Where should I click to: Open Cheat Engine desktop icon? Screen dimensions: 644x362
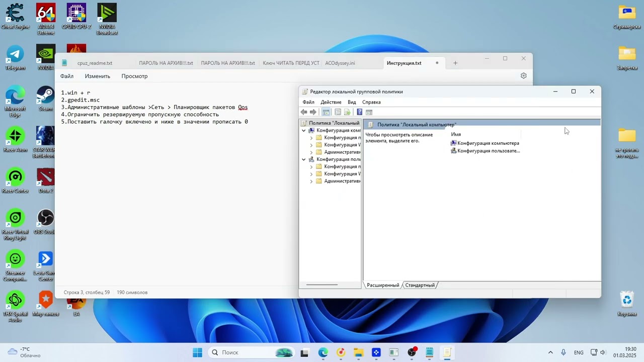click(x=15, y=16)
